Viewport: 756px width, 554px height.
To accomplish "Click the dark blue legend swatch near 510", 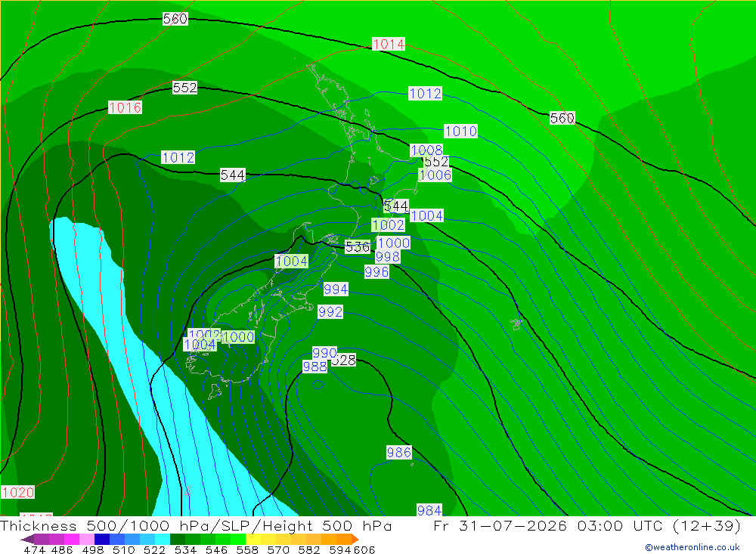I will (x=102, y=539).
